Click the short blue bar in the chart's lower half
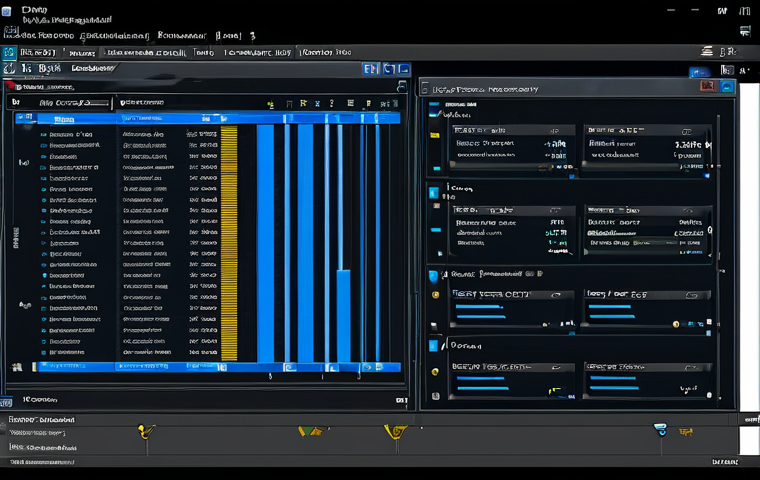This screenshot has height=480, width=760. point(343,315)
